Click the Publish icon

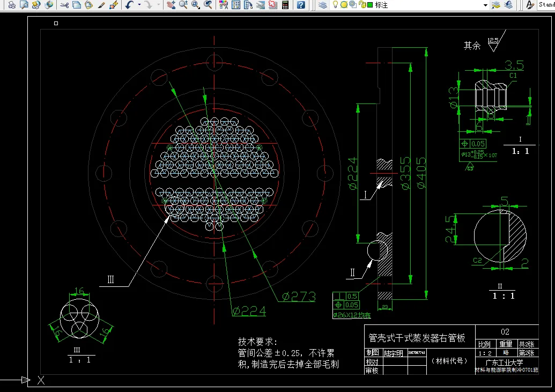pyautogui.click(x=36, y=5)
